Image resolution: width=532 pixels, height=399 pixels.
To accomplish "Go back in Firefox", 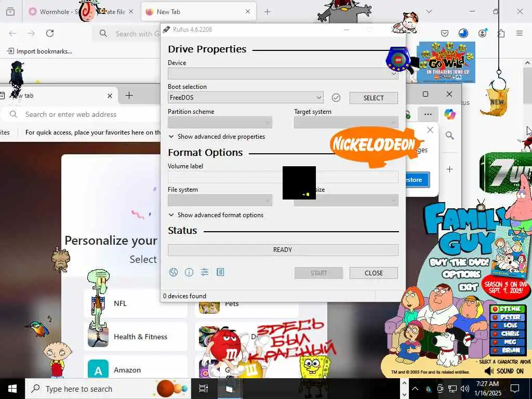I will click(x=12, y=33).
